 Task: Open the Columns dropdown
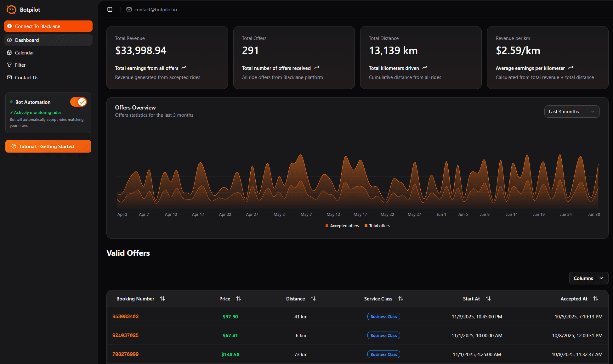588,278
